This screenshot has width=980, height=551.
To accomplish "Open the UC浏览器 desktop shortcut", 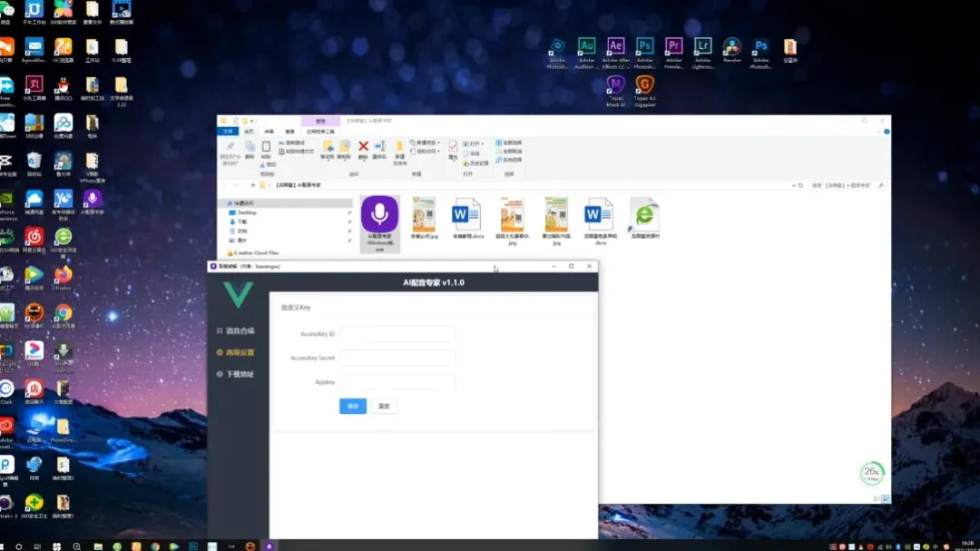I will pos(63,50).
